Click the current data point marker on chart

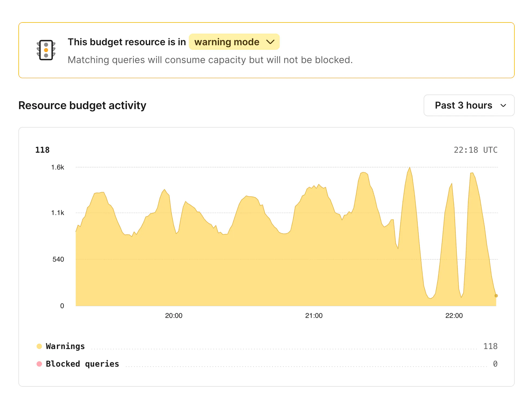click(x=496, y=296)
